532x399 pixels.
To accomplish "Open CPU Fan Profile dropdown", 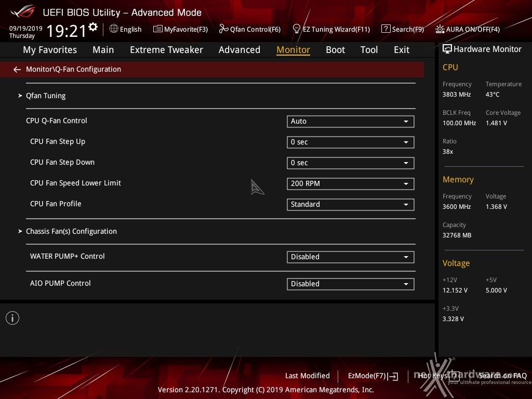I will 351,205.
